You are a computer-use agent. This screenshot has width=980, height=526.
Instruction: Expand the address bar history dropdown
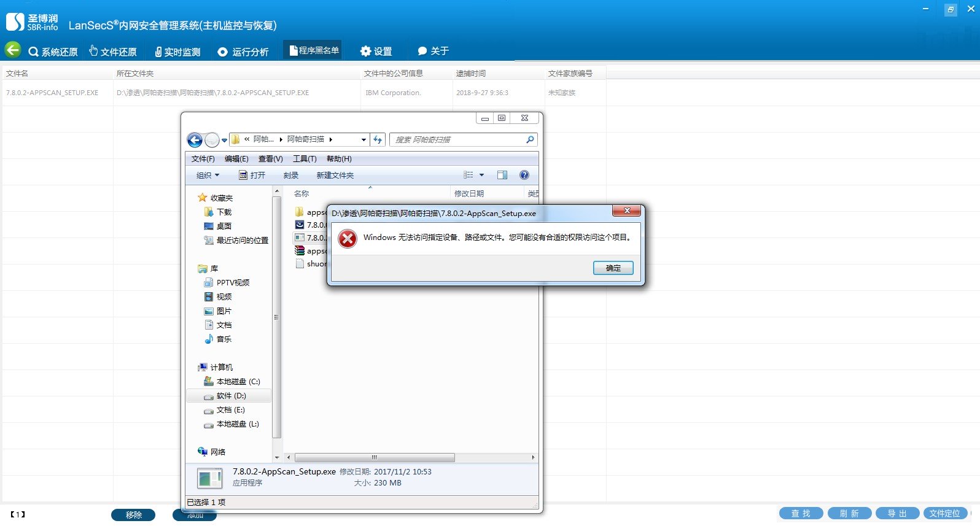click(364, 139)
